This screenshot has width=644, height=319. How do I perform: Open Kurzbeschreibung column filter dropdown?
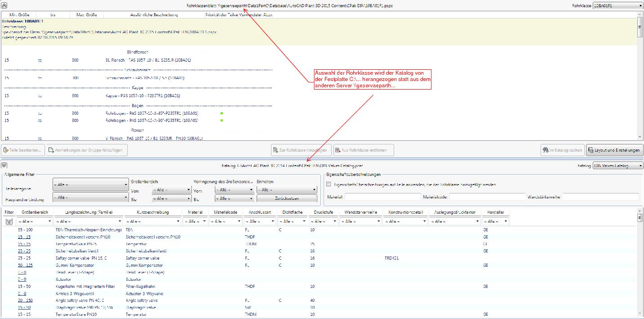153,221
